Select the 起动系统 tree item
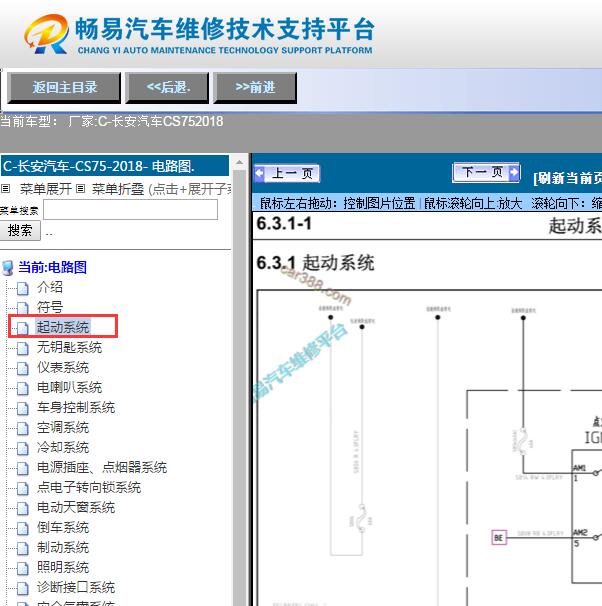The image size is (602, 606). pos(63,327)
